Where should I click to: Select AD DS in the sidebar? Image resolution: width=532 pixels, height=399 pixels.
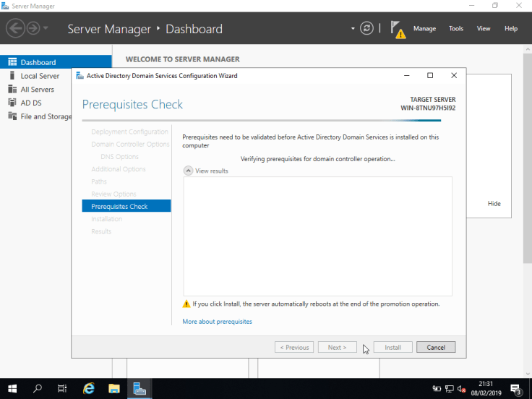coord(31,103)
